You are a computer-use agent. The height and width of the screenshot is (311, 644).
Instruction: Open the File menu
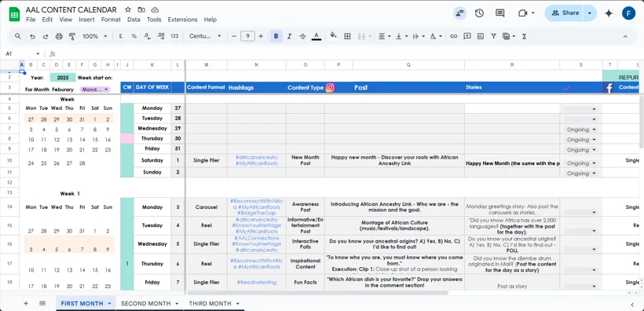pyautogui.click(x=31, y=20)
